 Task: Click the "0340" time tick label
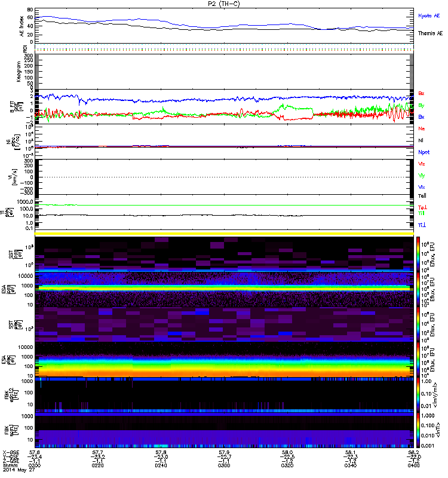[350, 465]
